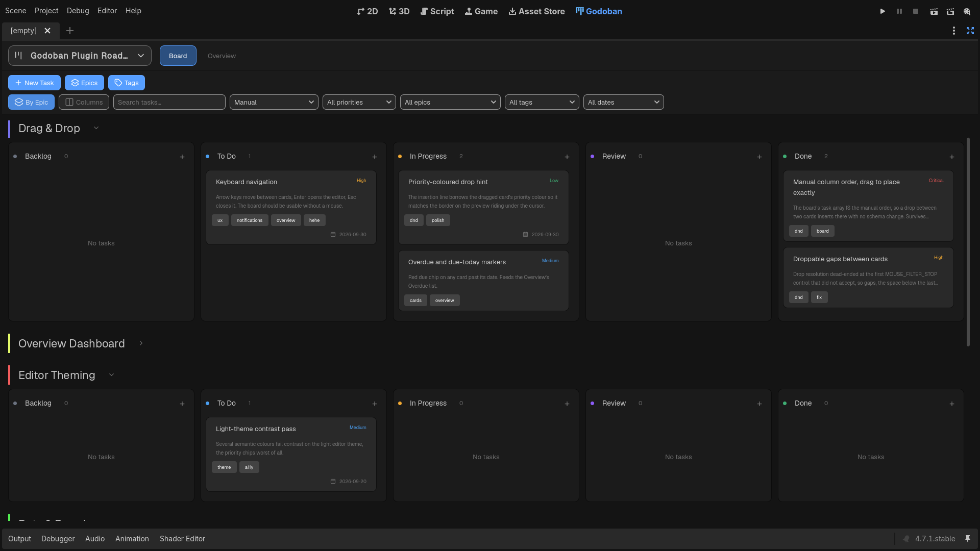Viewport: 980px width, 551px height.
Task: Add a task to Drag & Drop Review column
Action: coord(759,157)
